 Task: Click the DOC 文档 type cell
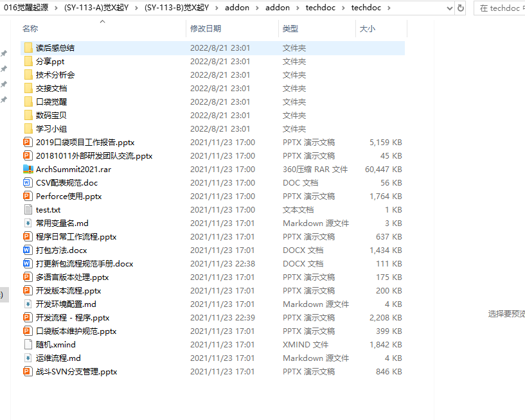[300, 183]
